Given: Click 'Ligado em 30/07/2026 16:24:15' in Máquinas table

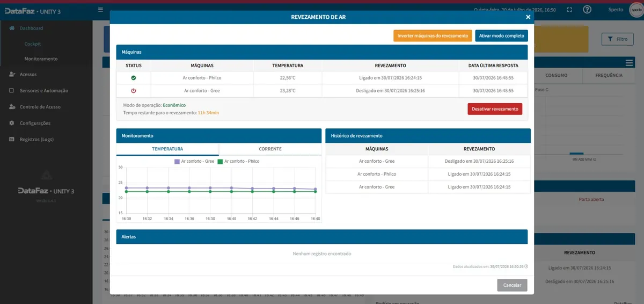Looking at the screenshot, I should [x=390, y=78].
